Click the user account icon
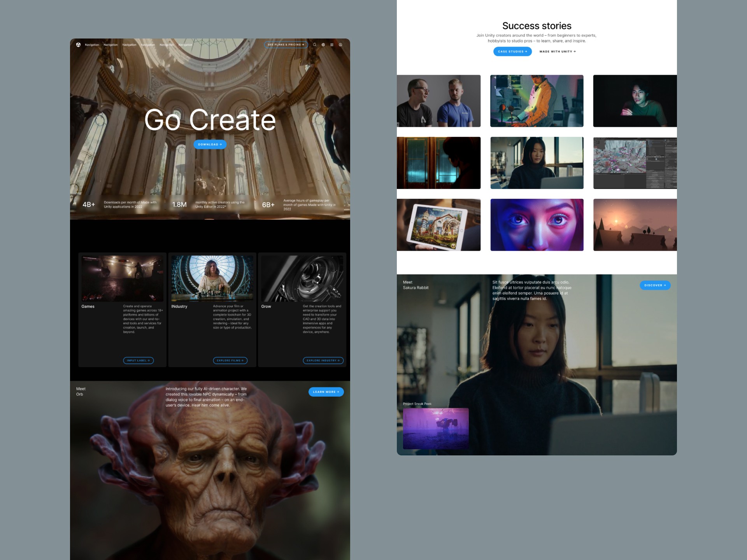Viewport: 747px width, 560px height. pyautogui.click(x=340, y=45)
